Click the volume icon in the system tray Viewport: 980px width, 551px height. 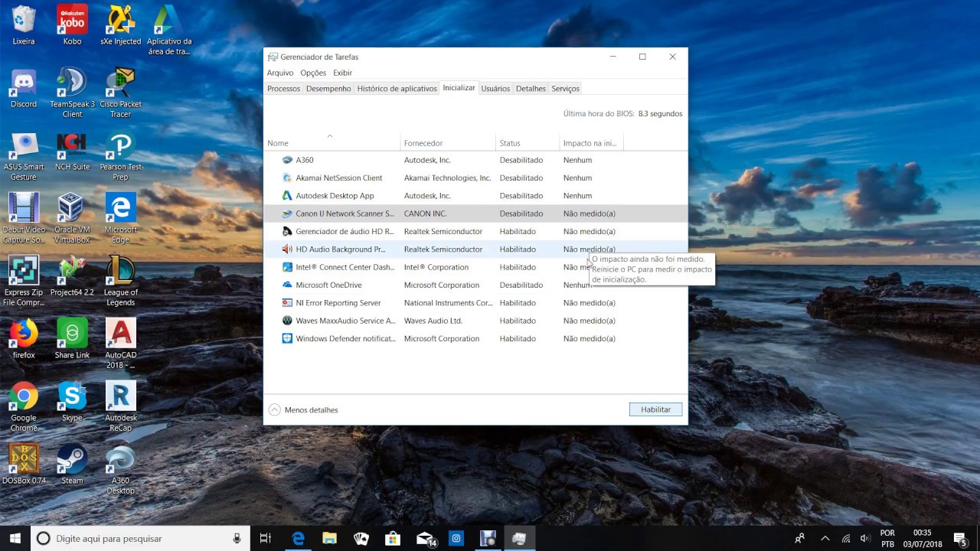867,538
